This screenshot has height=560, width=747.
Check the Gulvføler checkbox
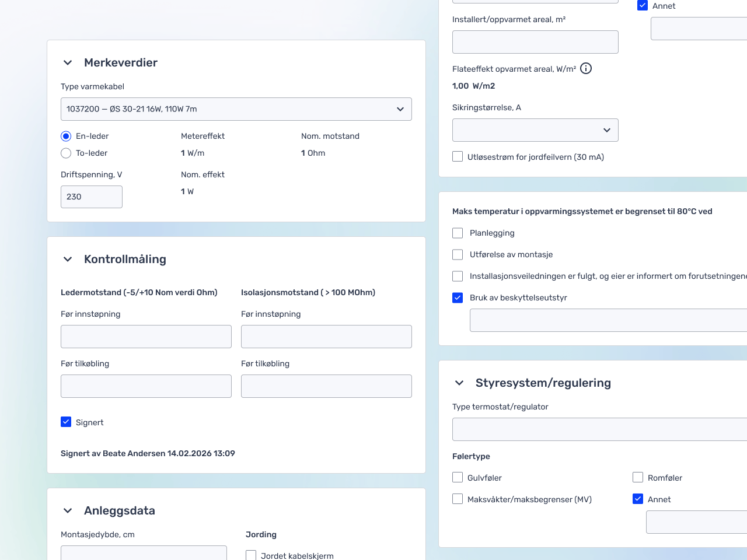[x=458, y=477]
